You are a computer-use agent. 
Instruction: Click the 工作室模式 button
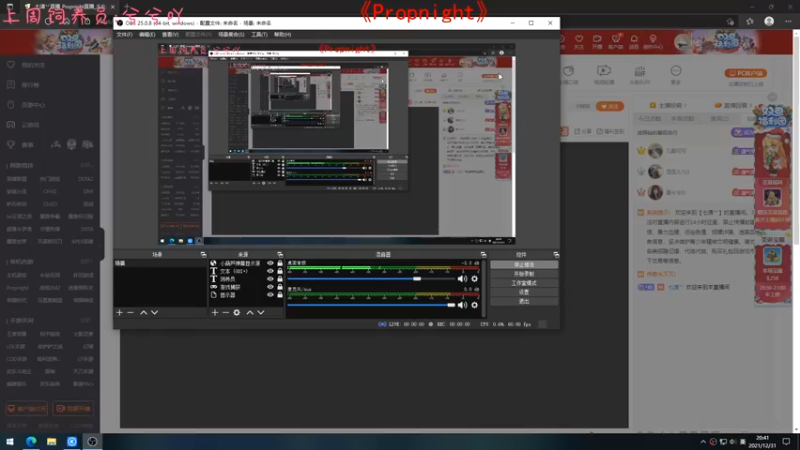(x=524, y=283)
